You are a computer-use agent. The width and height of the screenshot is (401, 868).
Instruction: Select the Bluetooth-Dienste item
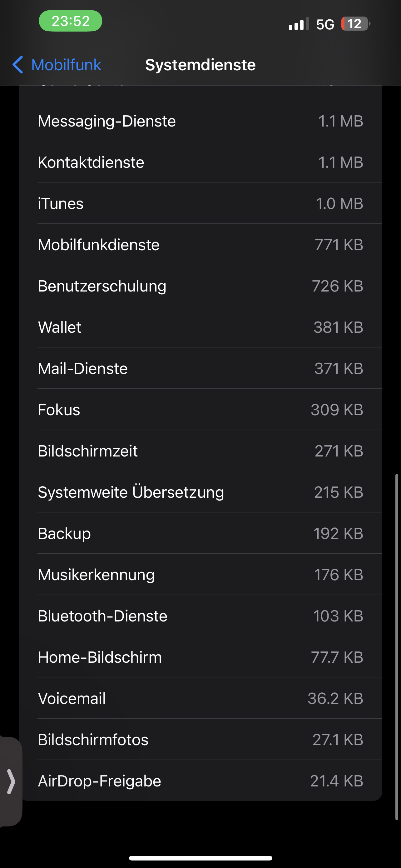[200, 616]
